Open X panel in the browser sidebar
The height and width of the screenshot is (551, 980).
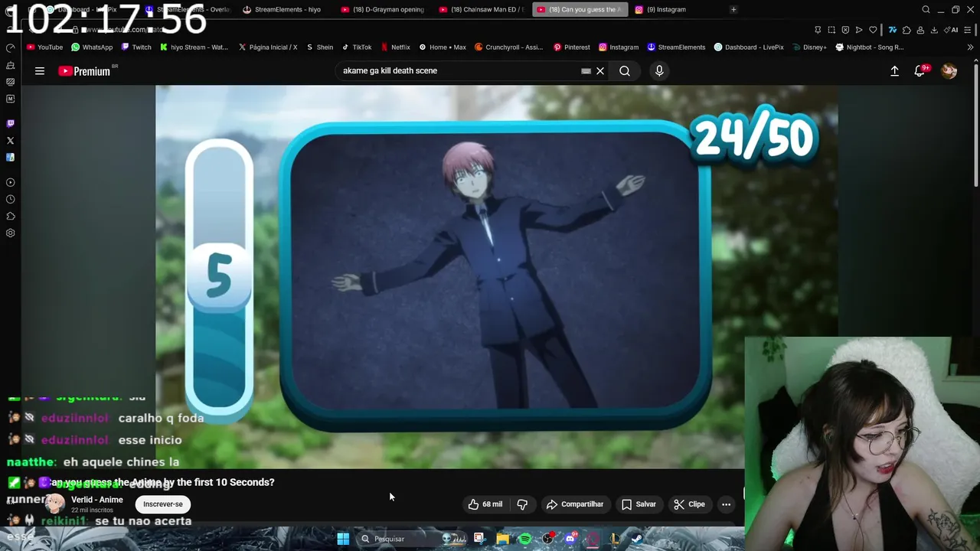(10, 140)
